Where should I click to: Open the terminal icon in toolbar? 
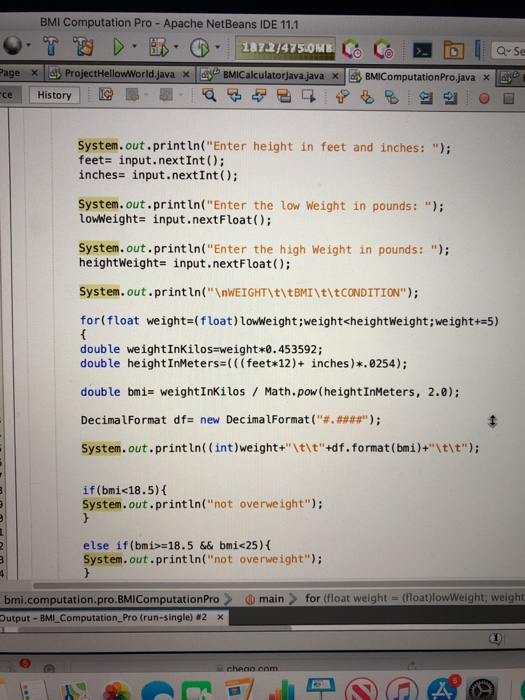422,50
